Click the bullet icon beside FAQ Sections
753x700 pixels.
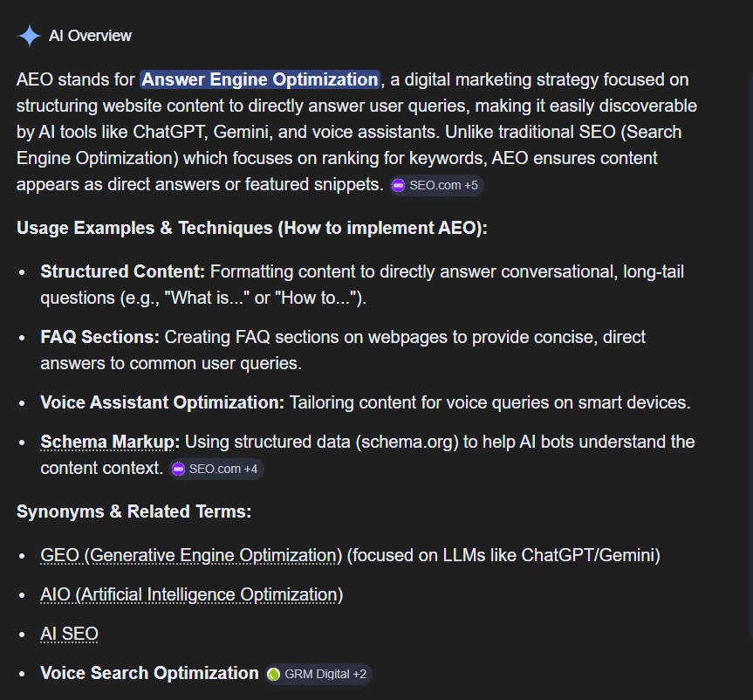21,337
